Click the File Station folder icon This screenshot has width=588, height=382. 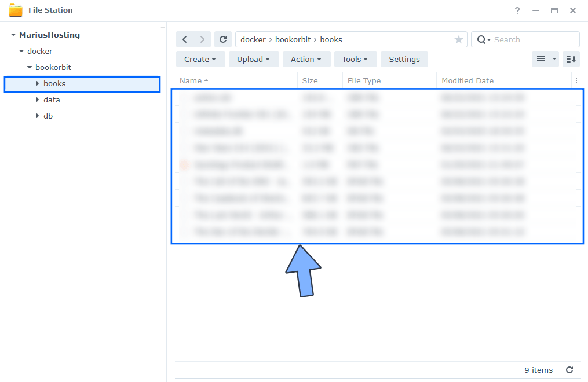pos(16,10)
